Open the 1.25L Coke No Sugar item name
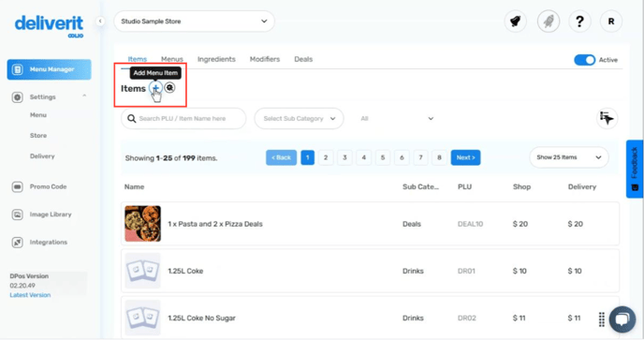Screen dimensions: 644x340 pos(201,318)
